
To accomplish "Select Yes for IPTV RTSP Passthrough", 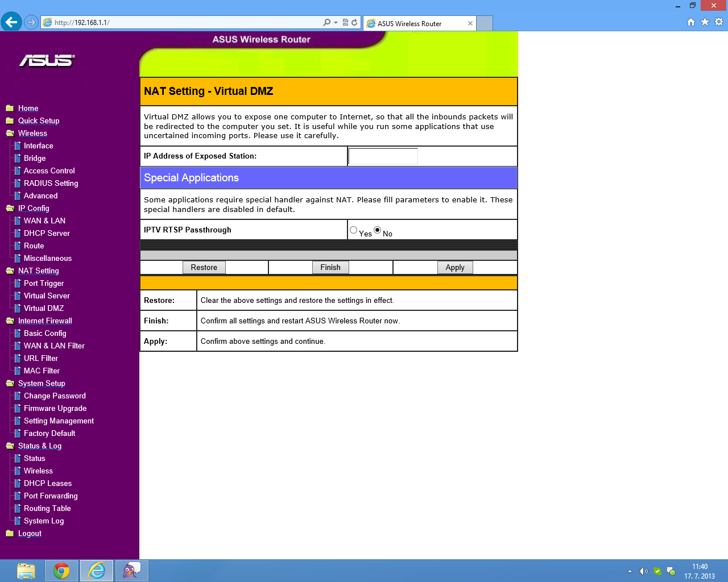I will [x=354, y=230].
